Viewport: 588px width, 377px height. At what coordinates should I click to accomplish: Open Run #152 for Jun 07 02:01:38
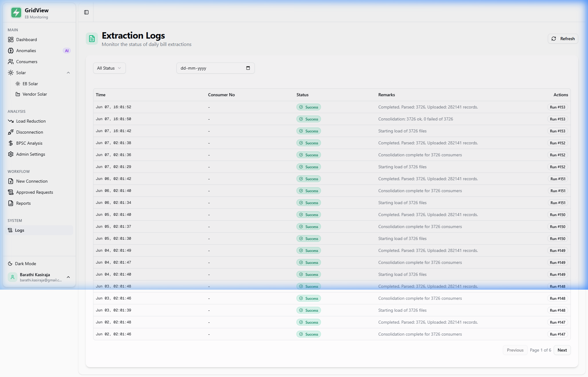(x=557, y=143)
